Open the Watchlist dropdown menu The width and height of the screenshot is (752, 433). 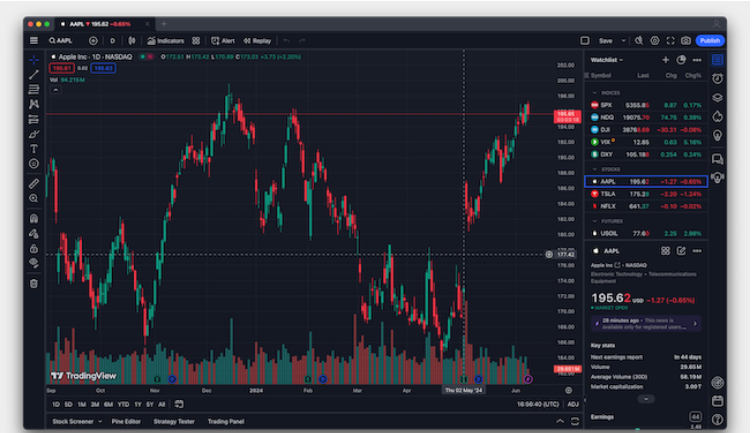(607, 60)
